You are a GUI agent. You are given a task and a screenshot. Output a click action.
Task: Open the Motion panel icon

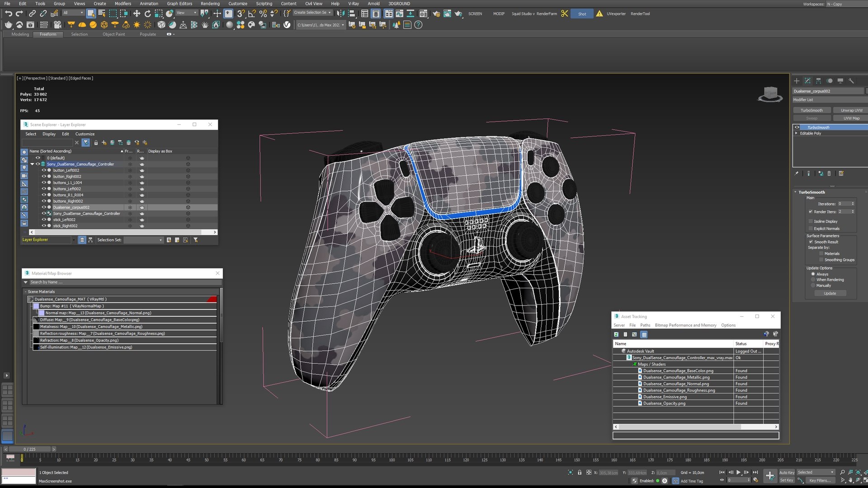[830, 81]
